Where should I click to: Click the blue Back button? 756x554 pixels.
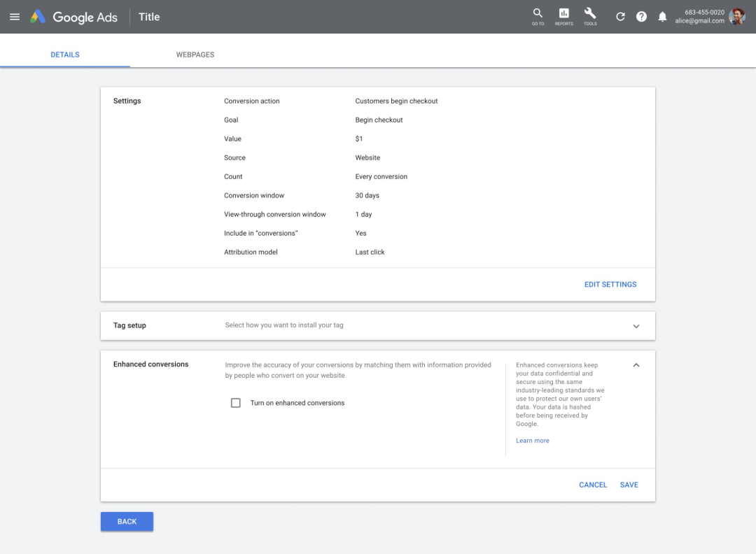pyautogui.click(x=127, y=522)
